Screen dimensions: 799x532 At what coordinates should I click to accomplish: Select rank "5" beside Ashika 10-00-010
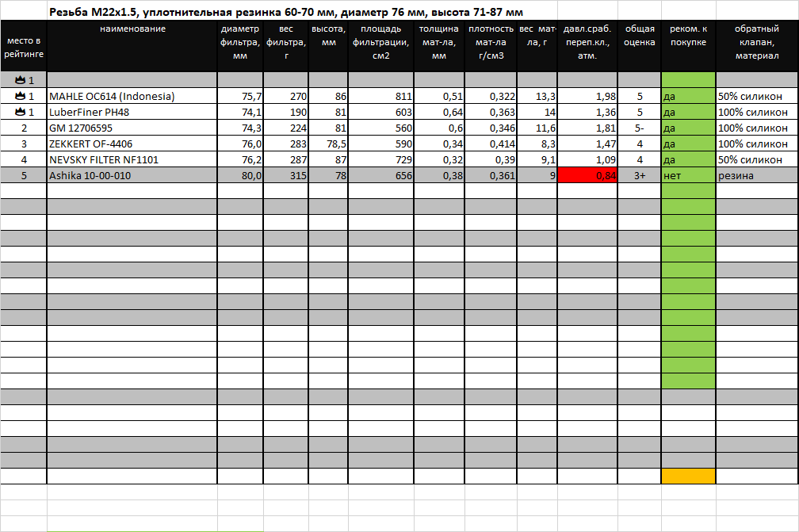coord(24,175)
